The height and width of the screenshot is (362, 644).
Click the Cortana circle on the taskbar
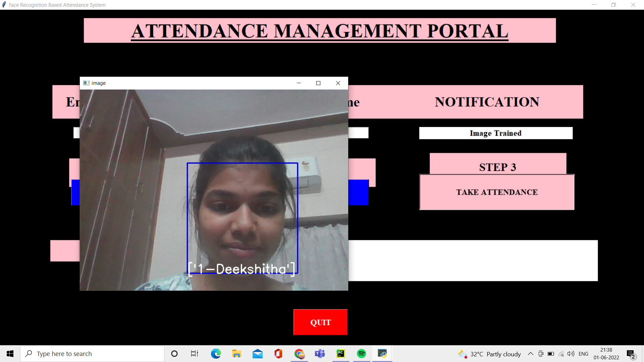[x=174, y=354]
